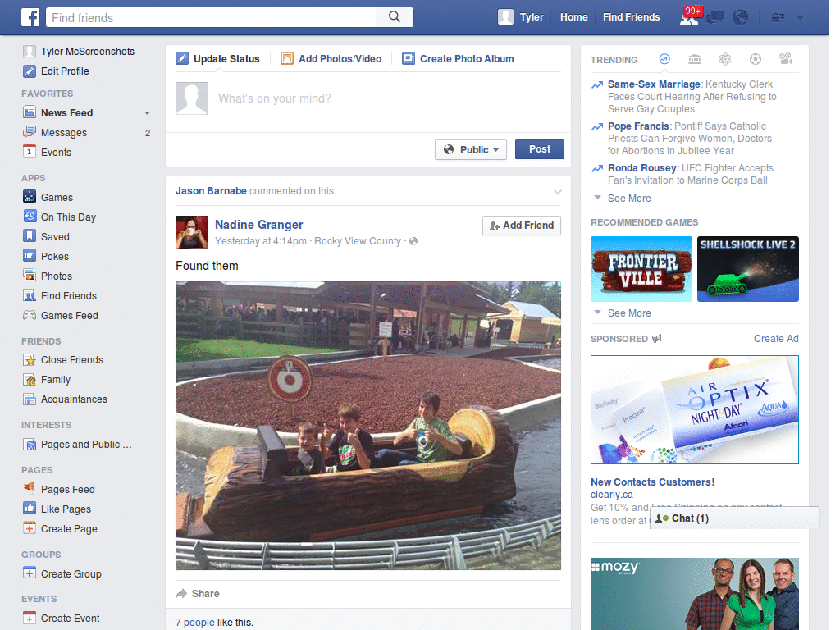840x630 pixels.
Task: Open the Nadine Granger profile link
Action: tap(258, 225)
